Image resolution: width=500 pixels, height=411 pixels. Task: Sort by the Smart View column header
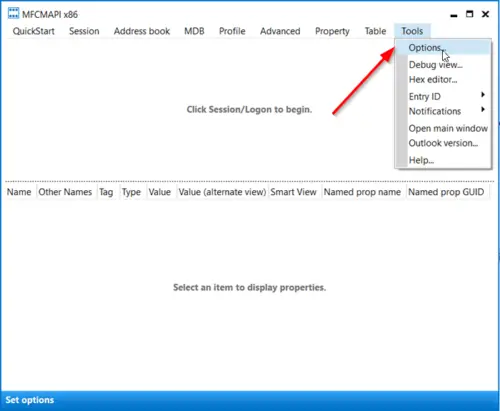(294, 192)
